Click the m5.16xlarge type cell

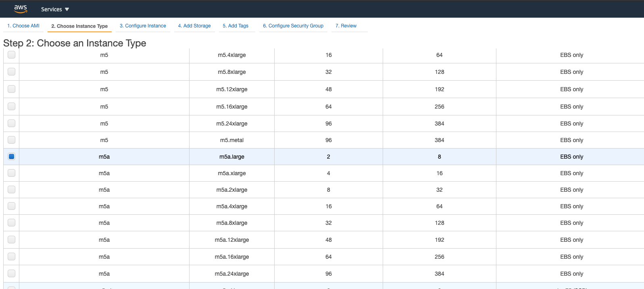pos(232,107)
